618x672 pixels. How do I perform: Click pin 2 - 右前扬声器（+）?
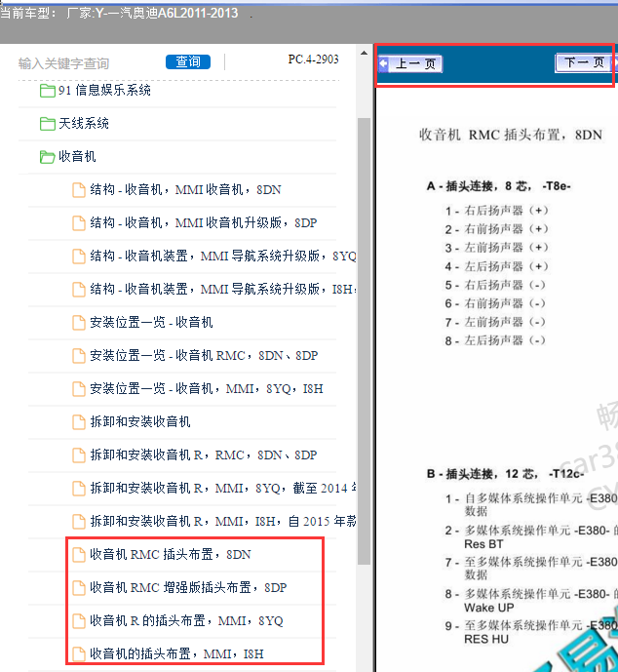(496, 229)
